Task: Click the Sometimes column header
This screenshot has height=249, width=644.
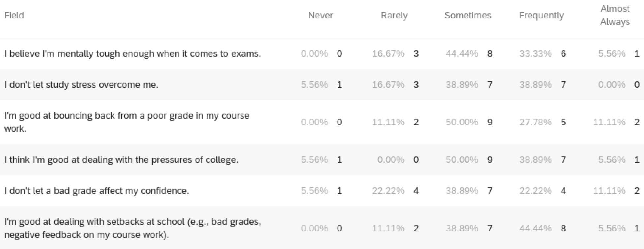Action: point(467,16)
